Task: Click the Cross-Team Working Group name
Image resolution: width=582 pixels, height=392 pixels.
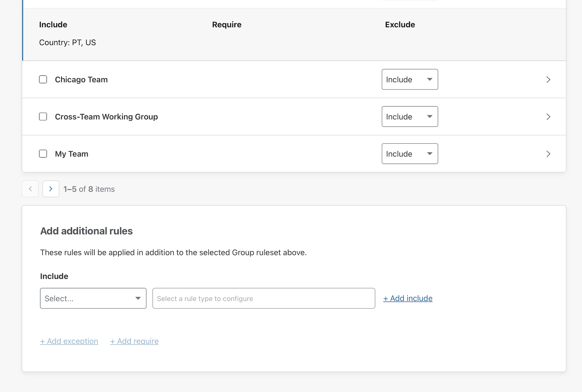Action: [x=107, y=117]
